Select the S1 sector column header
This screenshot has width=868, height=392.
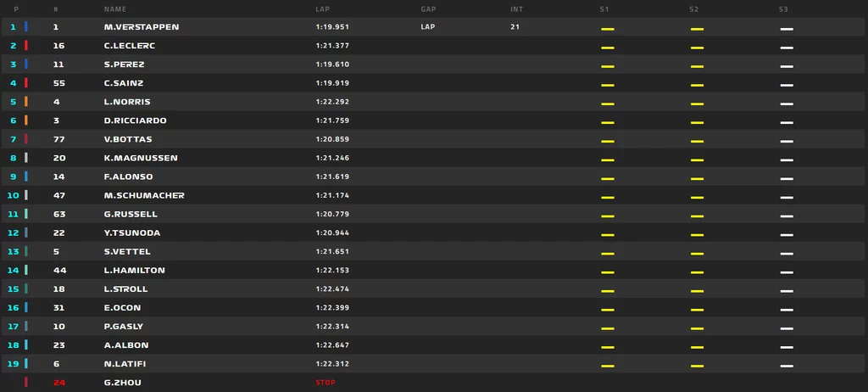click(604, 9)
